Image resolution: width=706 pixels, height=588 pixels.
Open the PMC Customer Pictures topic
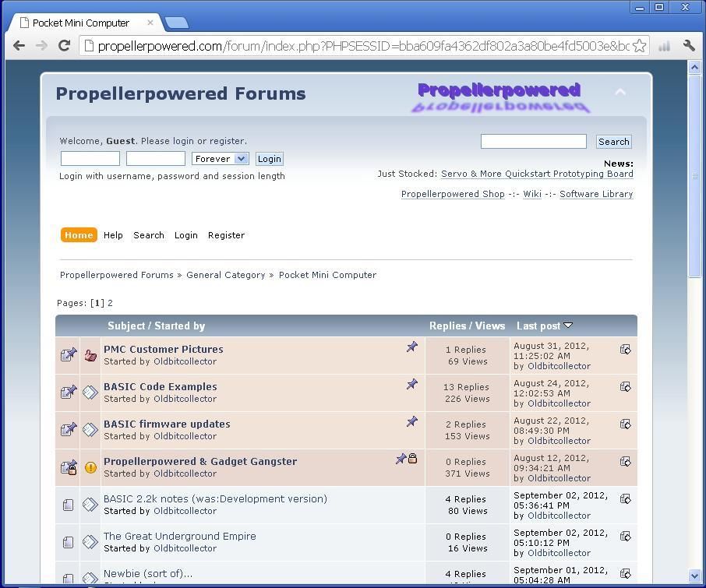(164, 349)
